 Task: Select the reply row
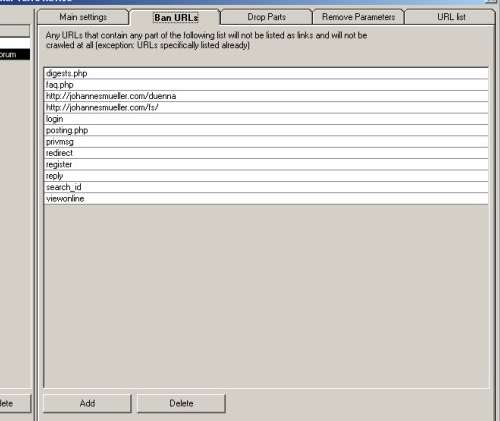coord(266,176)
